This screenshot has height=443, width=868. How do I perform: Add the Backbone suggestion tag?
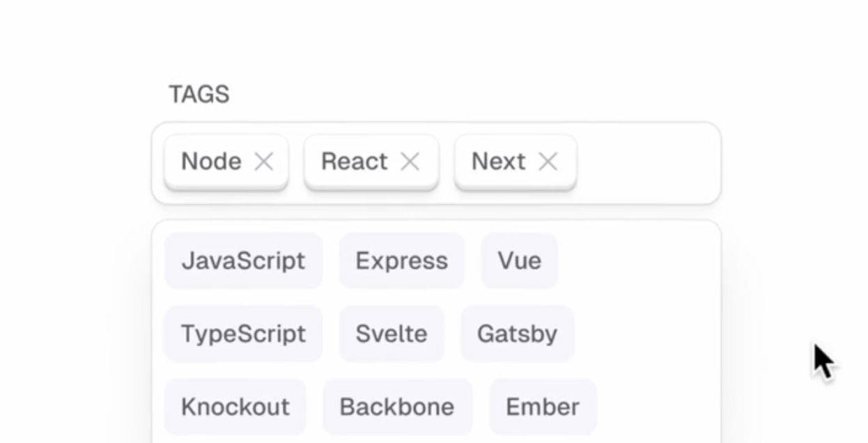397,407
